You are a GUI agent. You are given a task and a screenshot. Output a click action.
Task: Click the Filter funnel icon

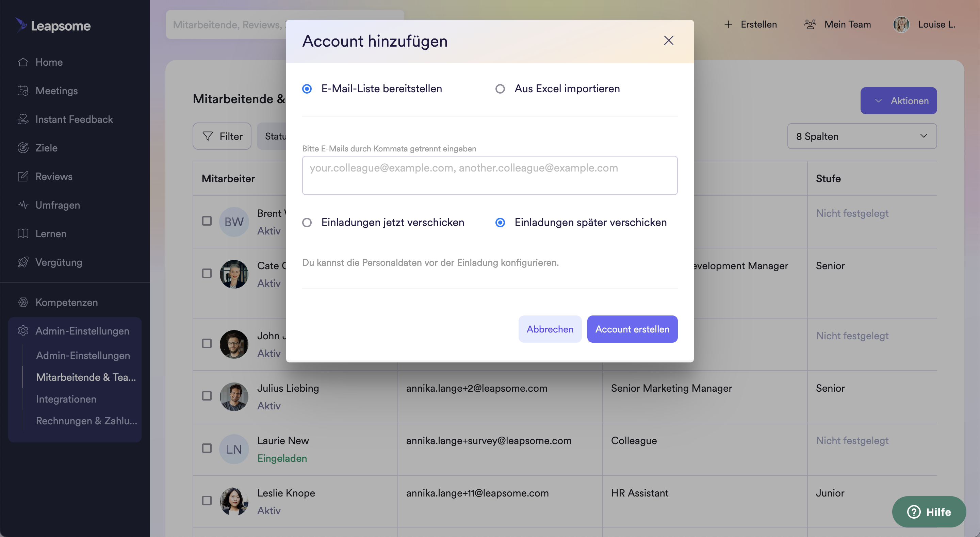(207, 136)
